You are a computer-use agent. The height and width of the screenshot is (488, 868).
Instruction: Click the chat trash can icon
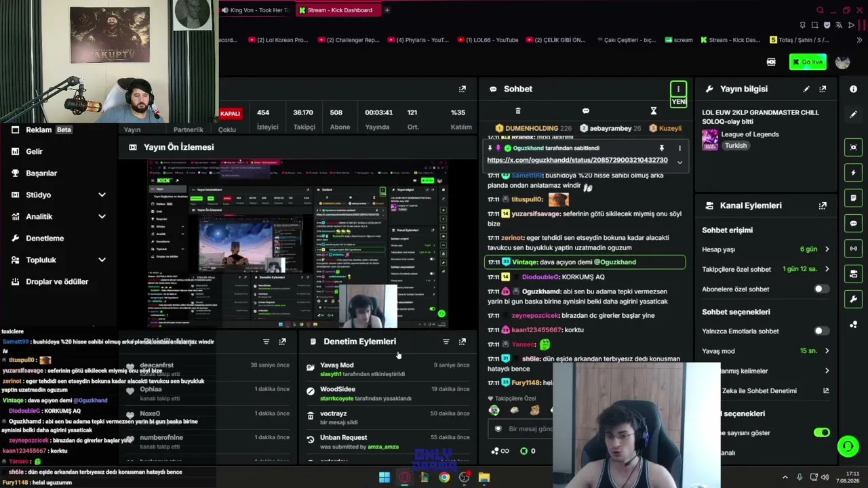click(518, 111)
